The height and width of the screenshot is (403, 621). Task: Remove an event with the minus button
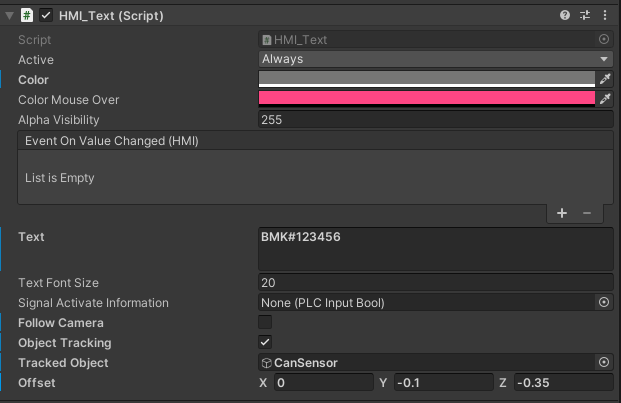pyautogui.click(x=587, y=212)
